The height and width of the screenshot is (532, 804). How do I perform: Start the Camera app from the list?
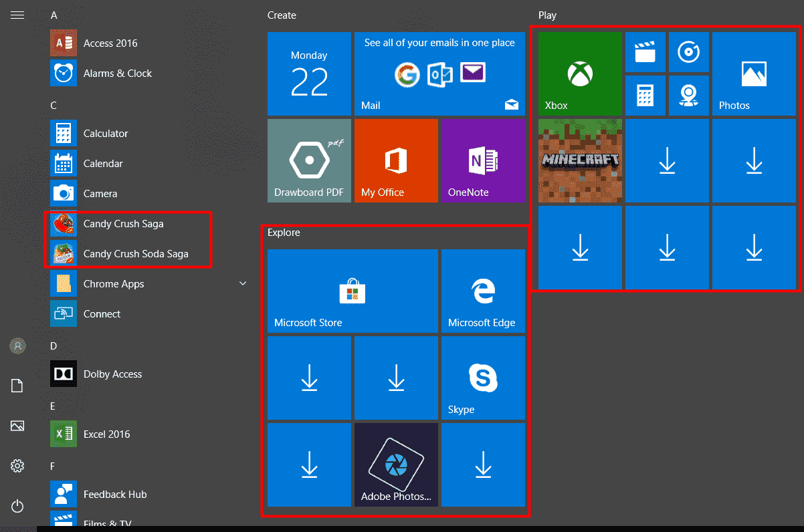pyautogui.click(x=148, y=193)
